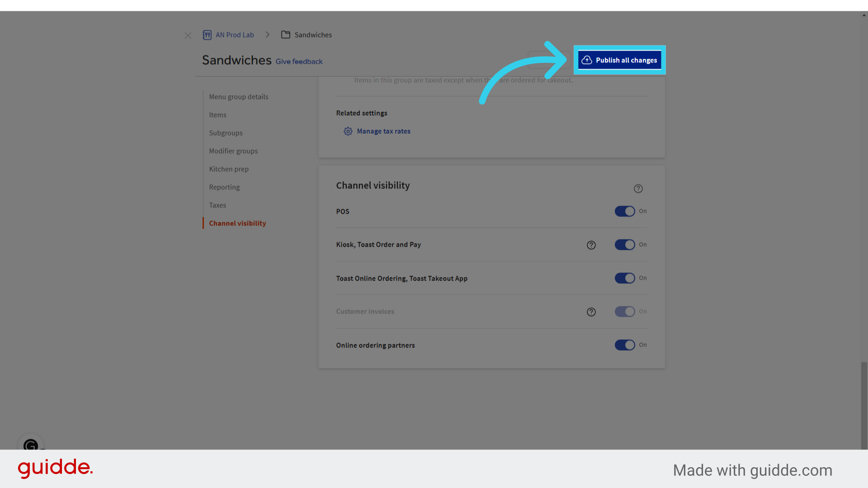The image size is (868, 488).
Task: Click the gear icon beside Manage tax rates
Action: (x=348, y=131)
